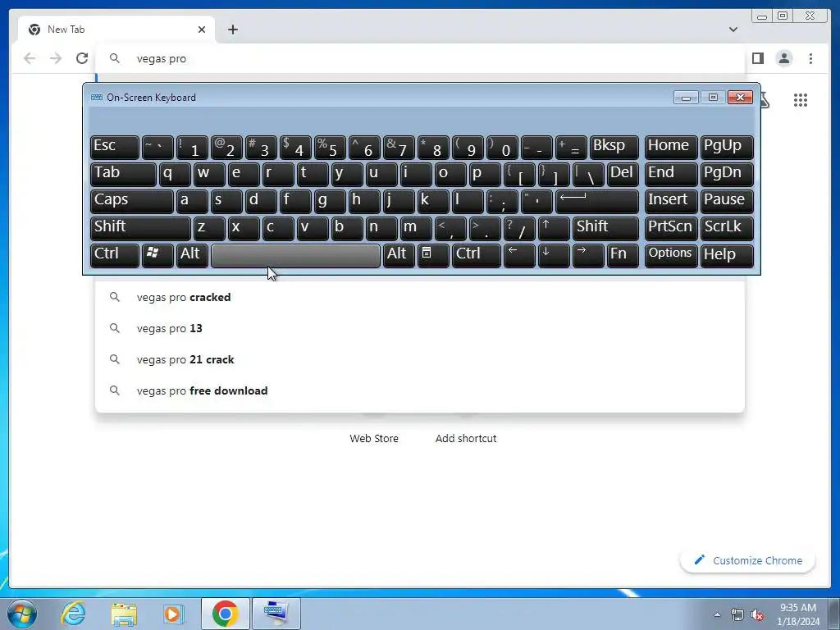The height and width of the screenshot is (630, 840).
Task: Go forward in Chrome history
Action: (56, 58)
